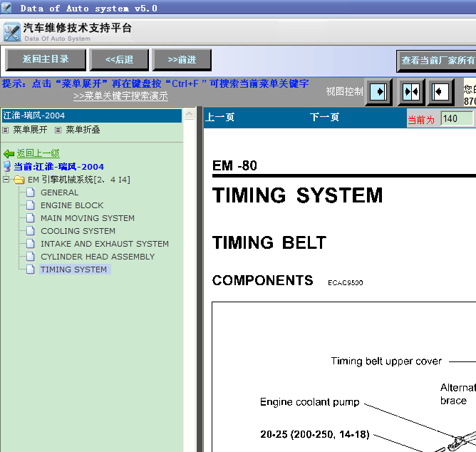Click page icon beside INTAKE AND EXHAUST SYSTEM
The image size is (476, 452).
pos(31,243)
